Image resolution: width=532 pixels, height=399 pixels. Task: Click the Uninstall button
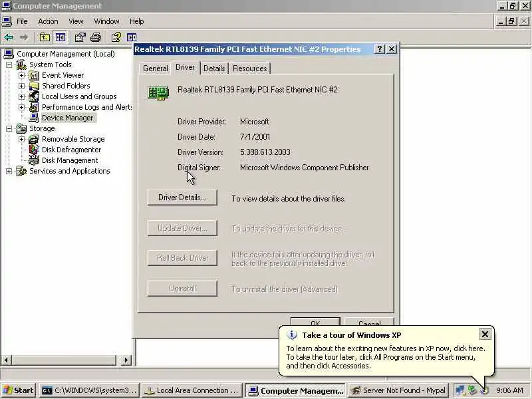tap(182, 289)
